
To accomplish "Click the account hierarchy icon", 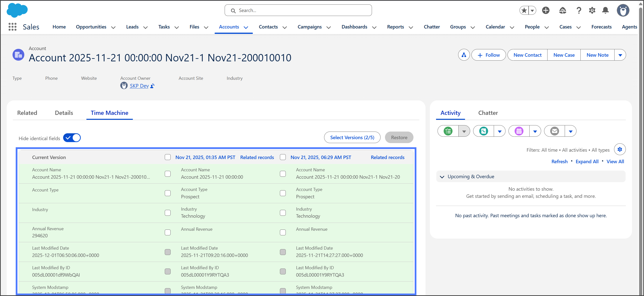I will 464,55.
